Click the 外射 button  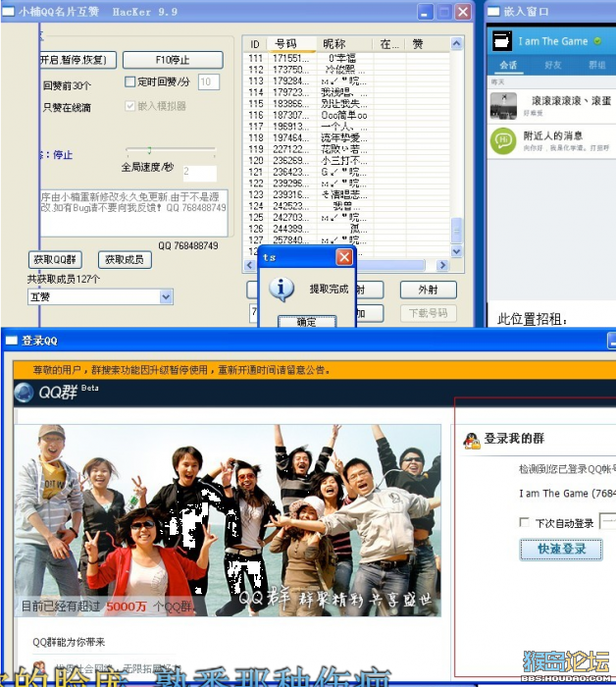click(428, 290)
